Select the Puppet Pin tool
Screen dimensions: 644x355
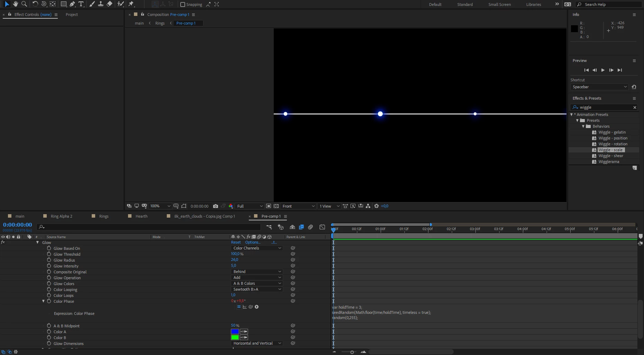(131, 4)
